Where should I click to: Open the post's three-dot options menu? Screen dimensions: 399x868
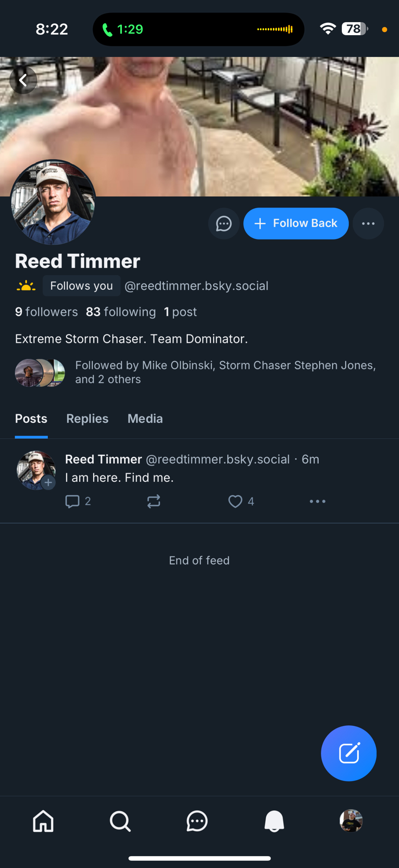tap(317, 501)
